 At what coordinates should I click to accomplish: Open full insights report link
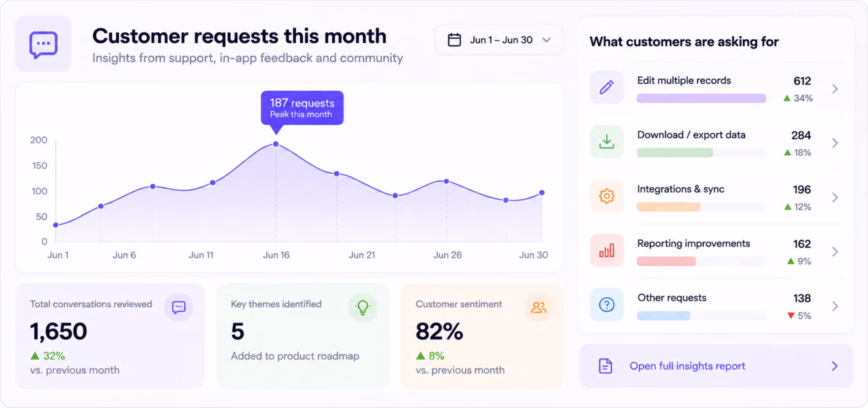click(x=716, y=366)
